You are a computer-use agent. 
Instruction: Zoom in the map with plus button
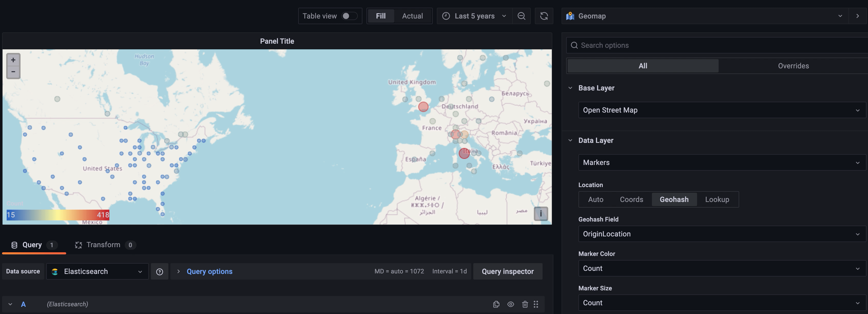point(13,60)
